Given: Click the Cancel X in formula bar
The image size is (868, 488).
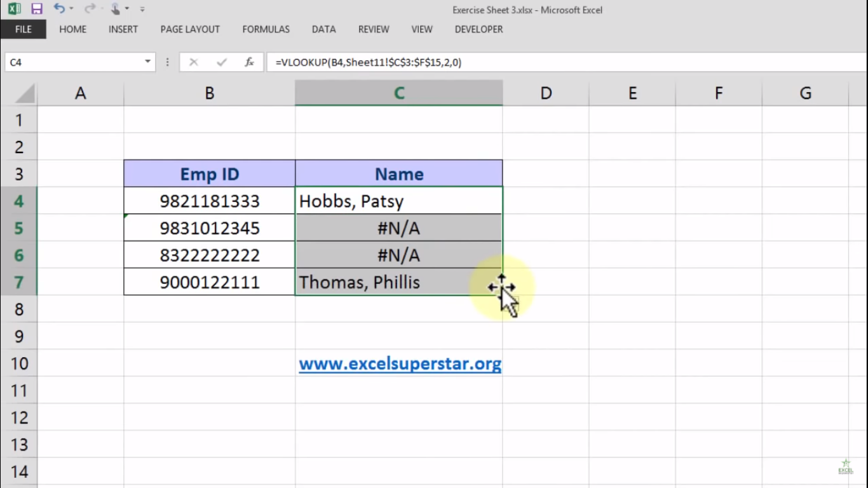Looking at the screenshot, I should [x=194, y=62].
